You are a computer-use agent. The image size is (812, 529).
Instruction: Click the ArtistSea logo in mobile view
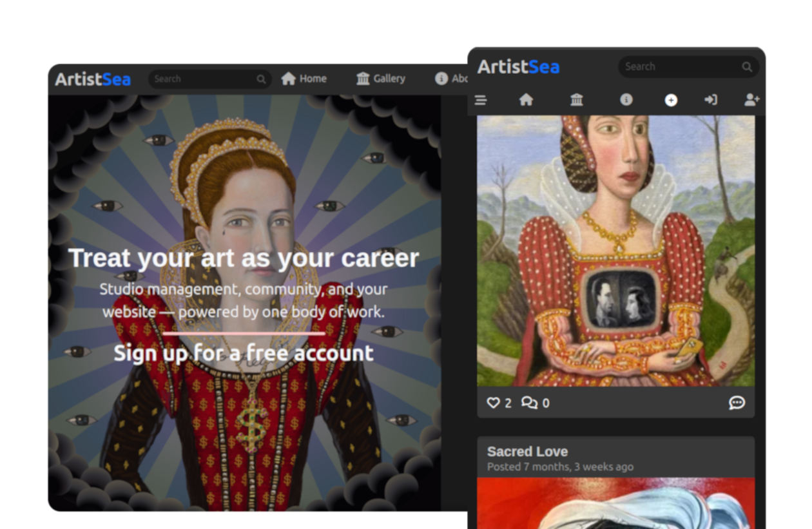(519, 67)
